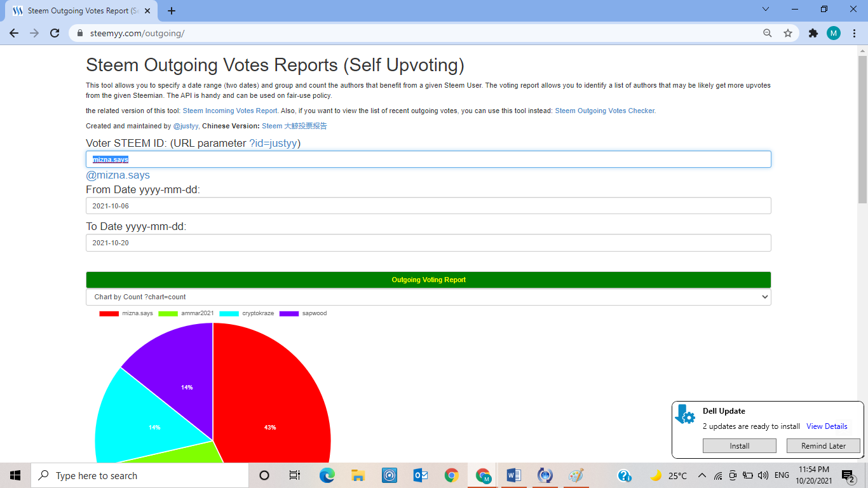868x488 pixels.
Task: Go back to the previous page
Action: (14, 33)
